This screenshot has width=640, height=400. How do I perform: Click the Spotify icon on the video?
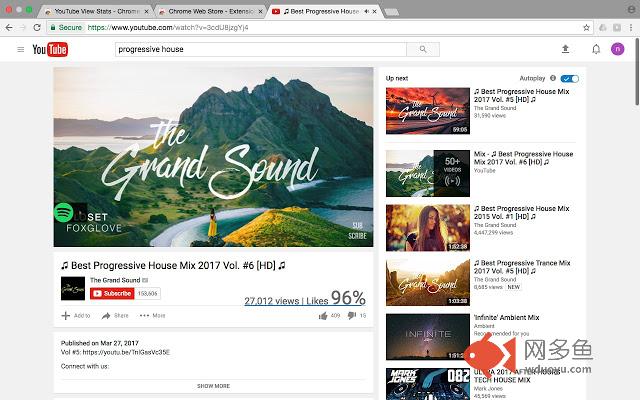coord(64,213)
